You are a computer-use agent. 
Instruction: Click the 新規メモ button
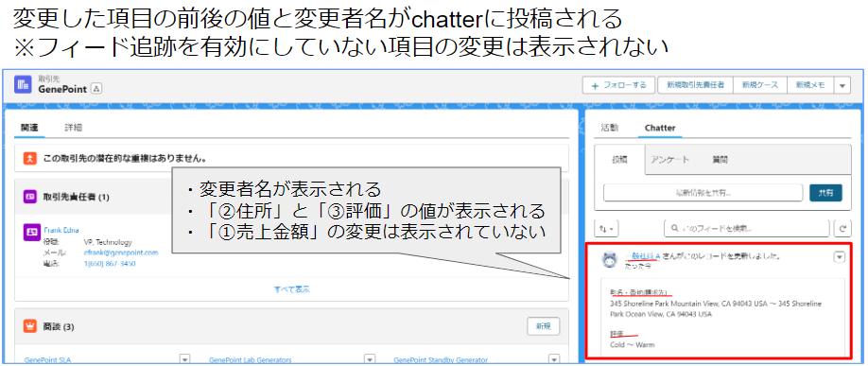pos(810,85)
